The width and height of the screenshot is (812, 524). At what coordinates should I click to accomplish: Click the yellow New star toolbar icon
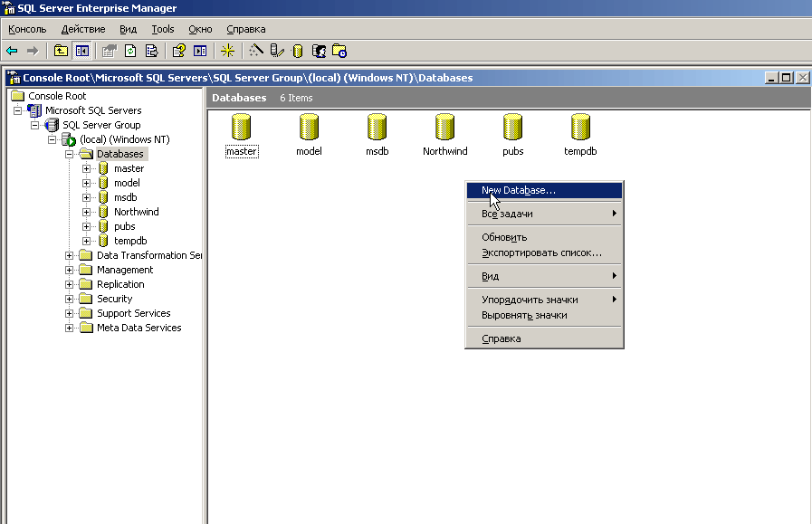tap(227, 51)
